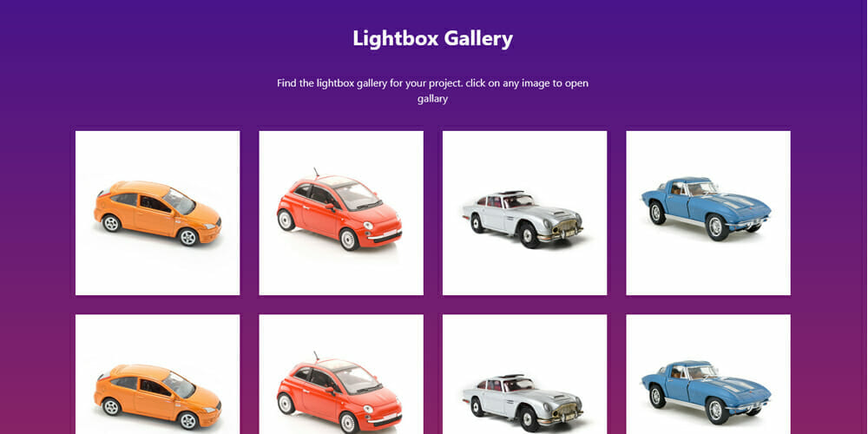The image size is (868, 434).
Task: Click the first-row silver car's front grille
Action: pos(568,226)
